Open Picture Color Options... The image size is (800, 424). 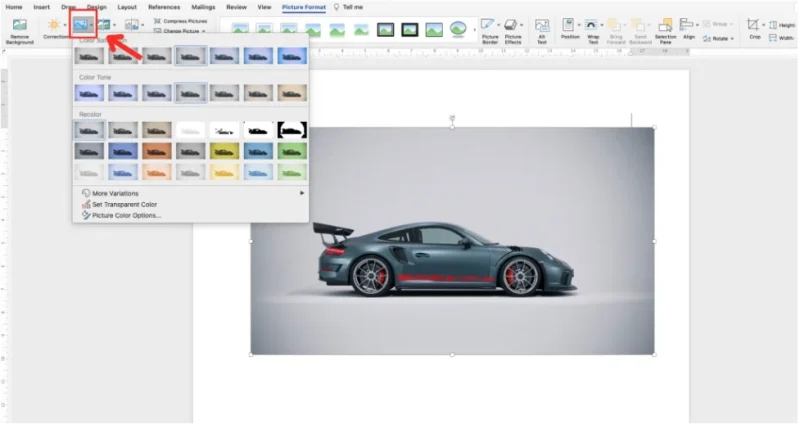pos(126,215)
